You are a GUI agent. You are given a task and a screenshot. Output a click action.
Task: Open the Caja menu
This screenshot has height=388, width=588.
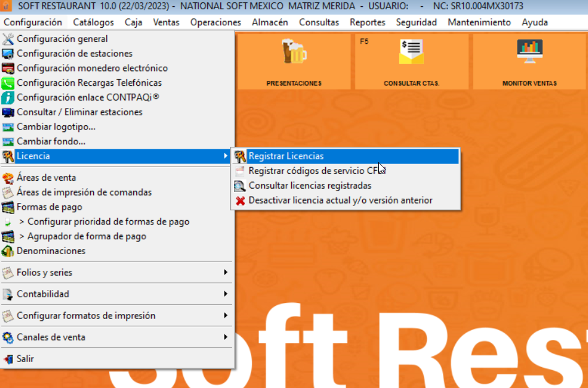133,22
